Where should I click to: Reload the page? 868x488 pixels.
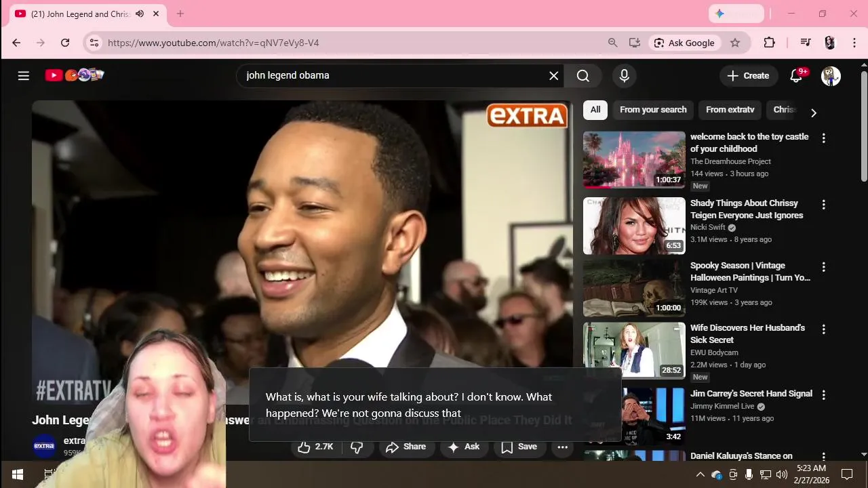click(x=65, y=43)
